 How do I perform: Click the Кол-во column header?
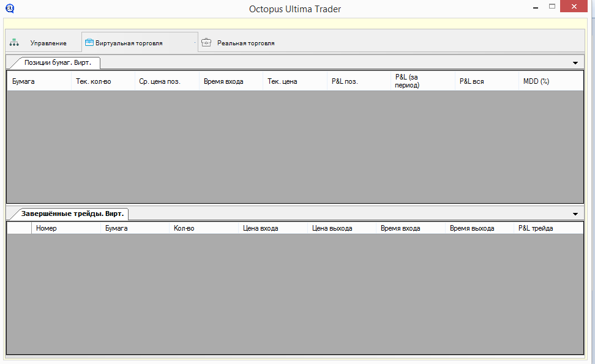pos(203,228)
